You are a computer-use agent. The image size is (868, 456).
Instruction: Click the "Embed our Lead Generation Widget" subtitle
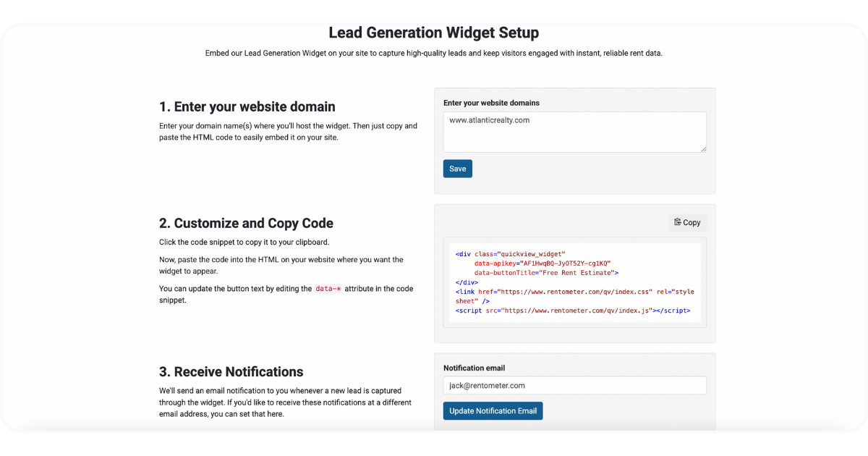pos(434,53)
